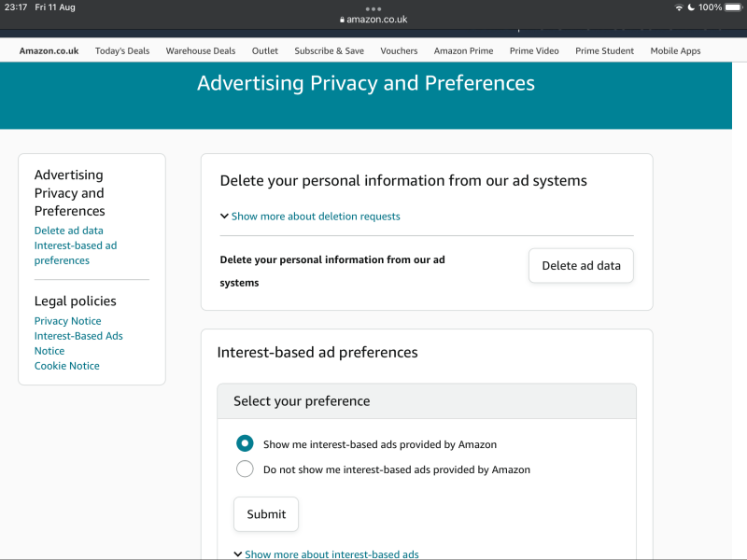Select 'Show me interest-based ads' radio button

[245, 444]
